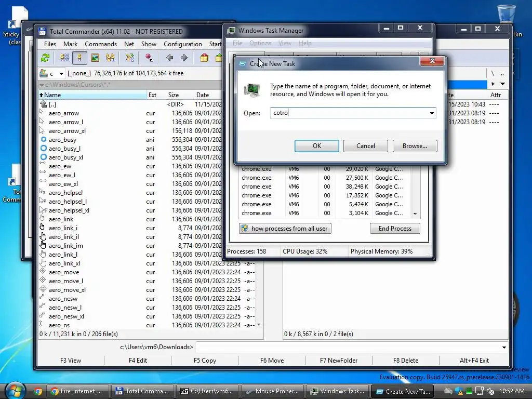This screenshot has height=399, width=532.
Task: Open the left panel path history arrow
Action: tap(42, 85)
